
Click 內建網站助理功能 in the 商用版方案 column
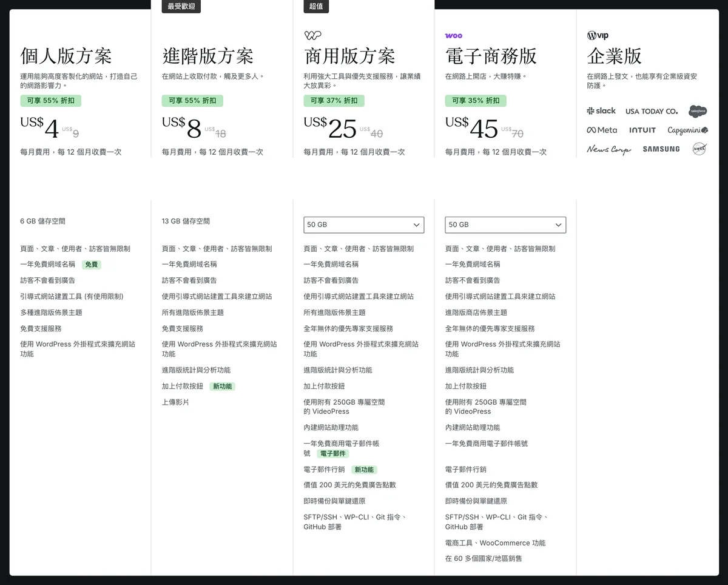pos(331,427)
